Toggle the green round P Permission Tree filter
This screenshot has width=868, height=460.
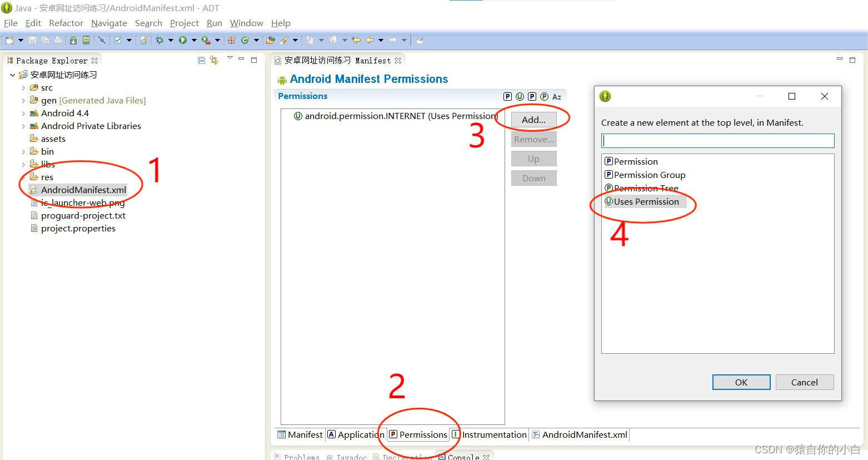click(544, 96)
